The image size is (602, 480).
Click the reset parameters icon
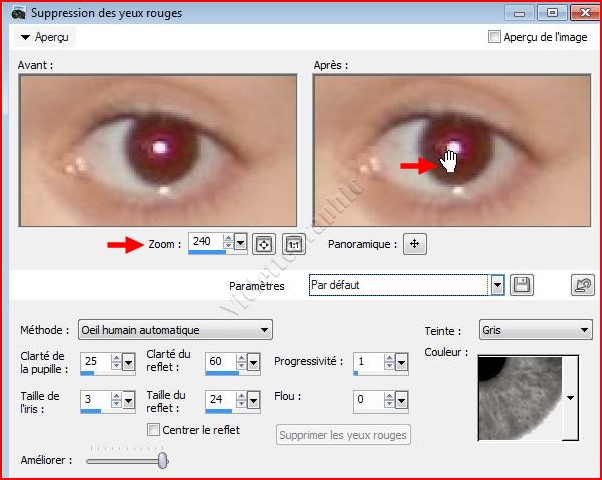coord(582,285)
